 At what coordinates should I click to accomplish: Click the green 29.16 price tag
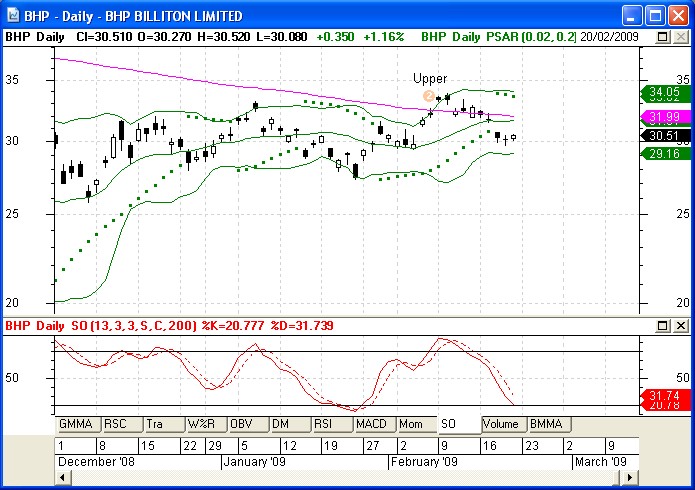click(665, 154)
